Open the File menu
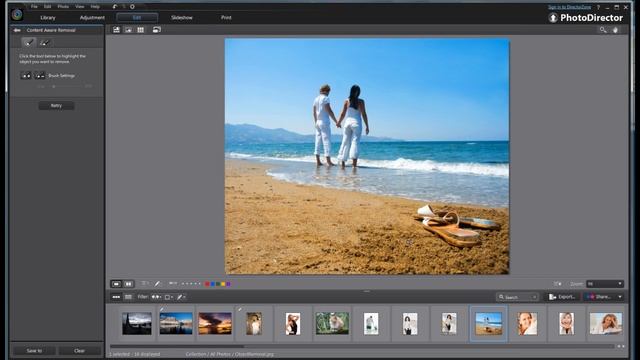Screen dimensions: 640x360 (x=34, y=7)
